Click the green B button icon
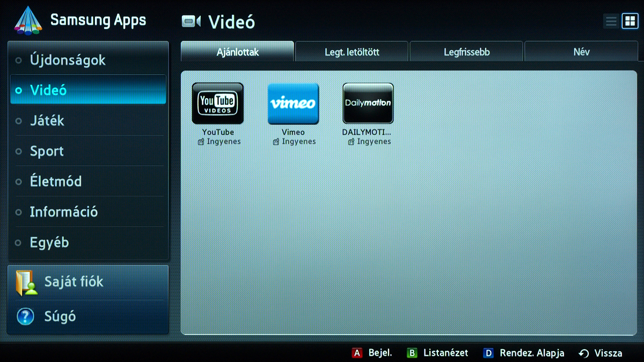This screenshot has width=644, height=362. click(x=412, y=353)
